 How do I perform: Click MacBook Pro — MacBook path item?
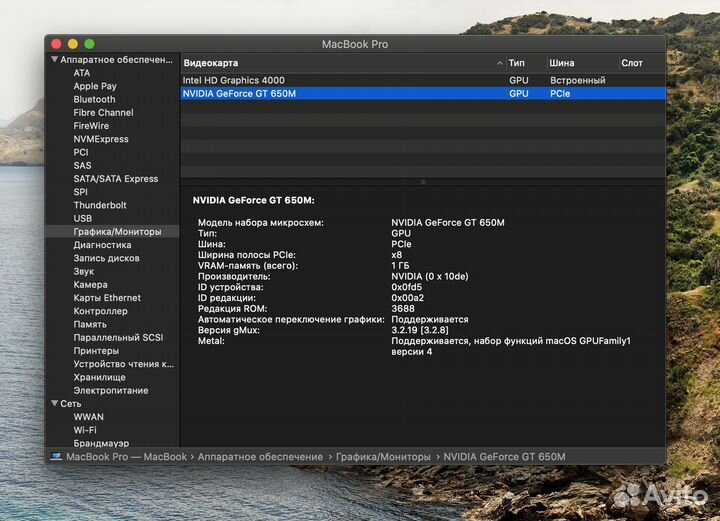pyautogui.click(x=126, y=457)
